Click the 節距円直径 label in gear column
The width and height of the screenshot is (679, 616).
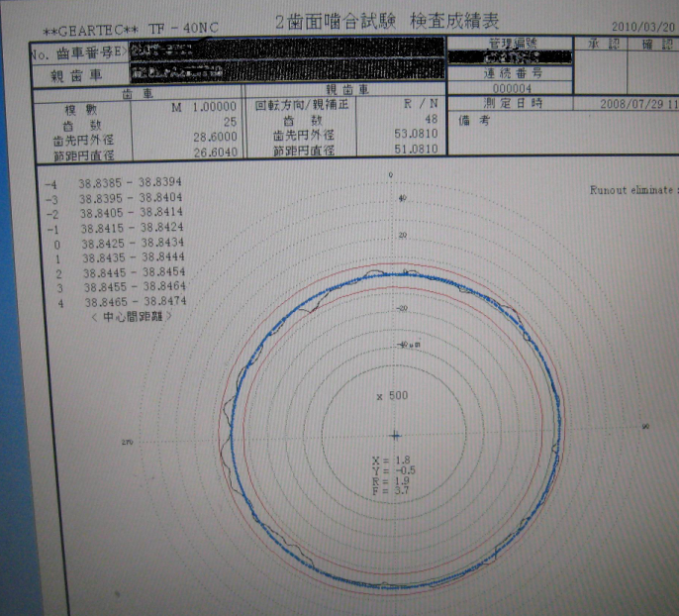83,155
